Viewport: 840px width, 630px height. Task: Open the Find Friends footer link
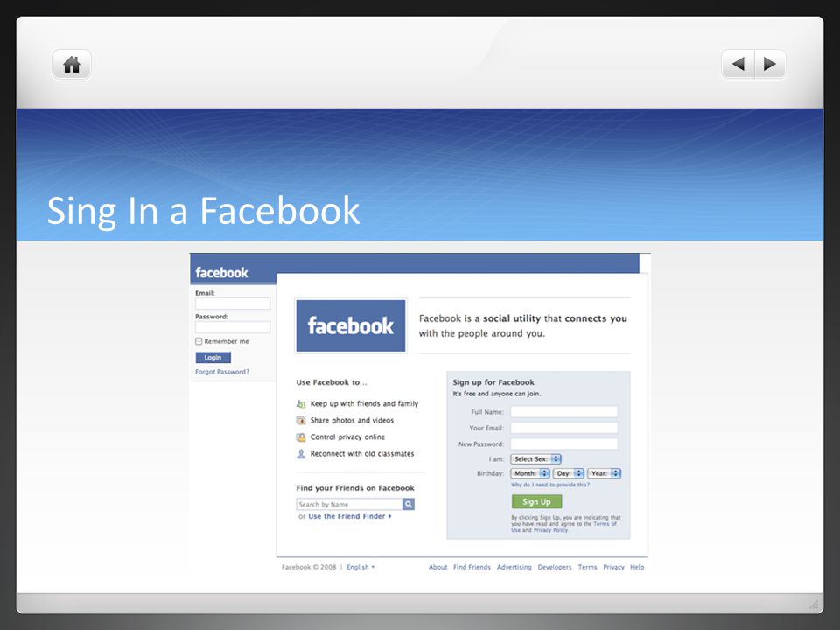click(x=472, y=567)
